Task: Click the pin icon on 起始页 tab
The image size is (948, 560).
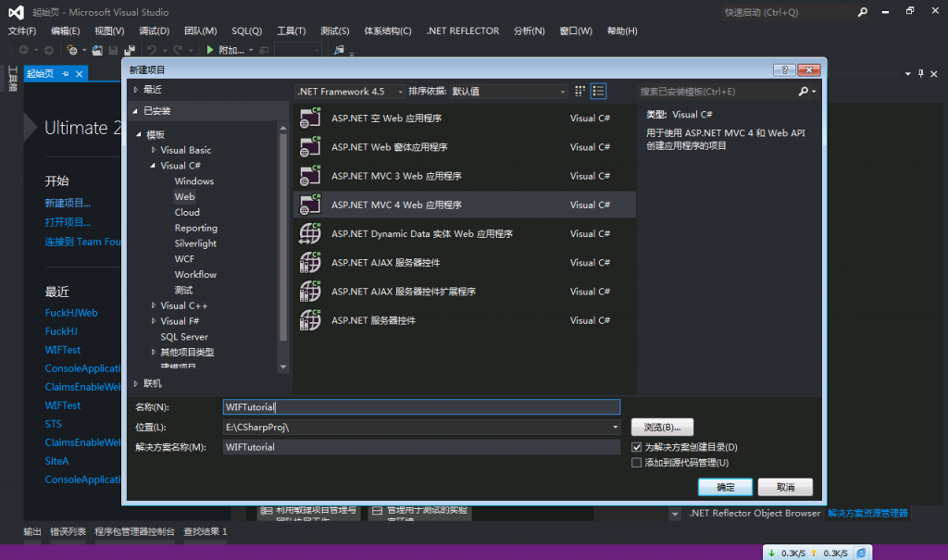Action: (x=66, y=74)
